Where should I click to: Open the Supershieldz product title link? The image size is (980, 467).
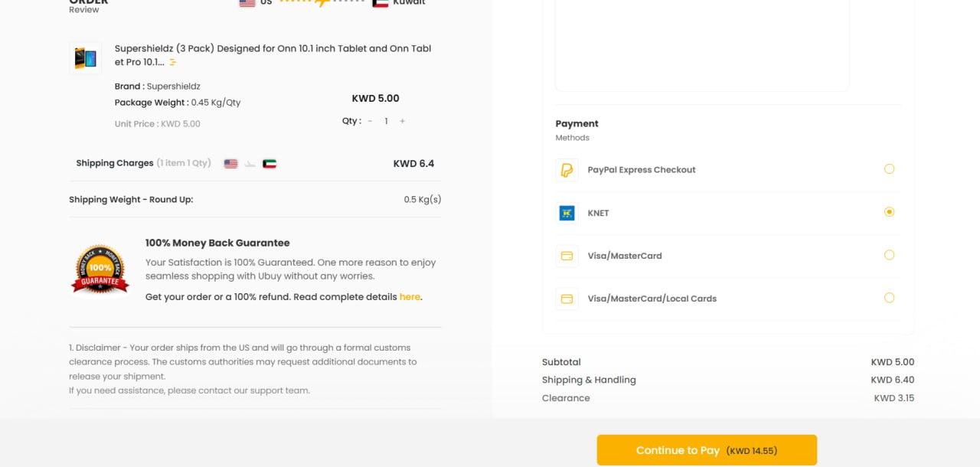(273, 55)
